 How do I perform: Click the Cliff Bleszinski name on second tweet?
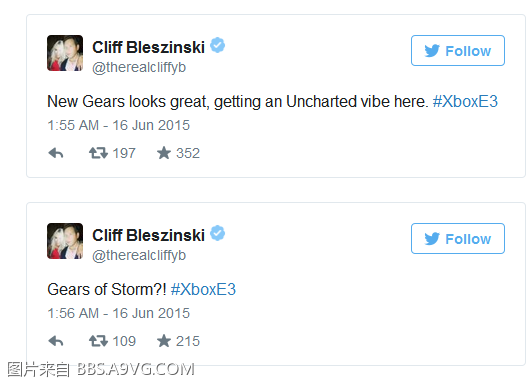coord(148,235)
